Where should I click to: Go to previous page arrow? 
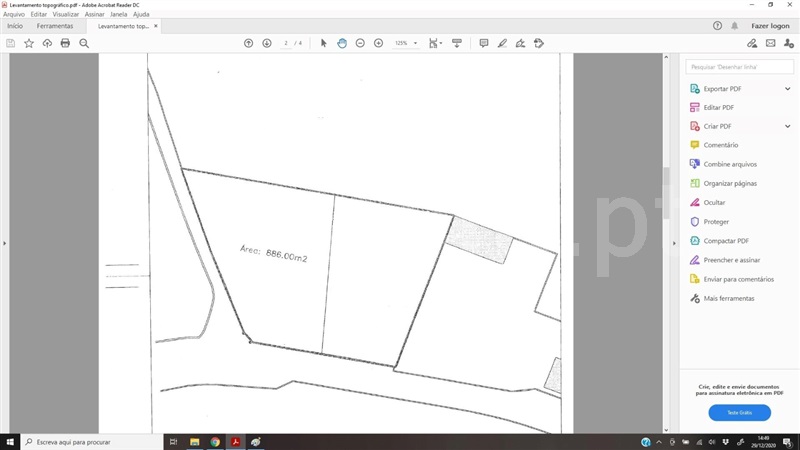pyautogui.click(x=248, y=43)
